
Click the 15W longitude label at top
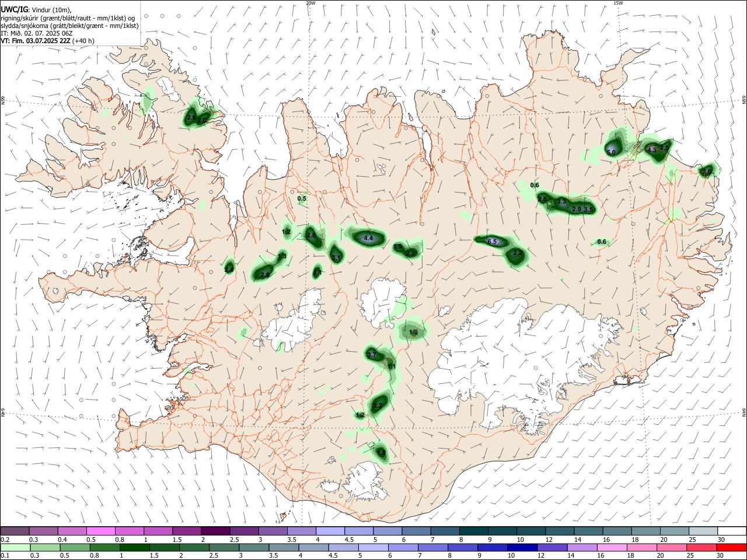click(x=618, y=3)
